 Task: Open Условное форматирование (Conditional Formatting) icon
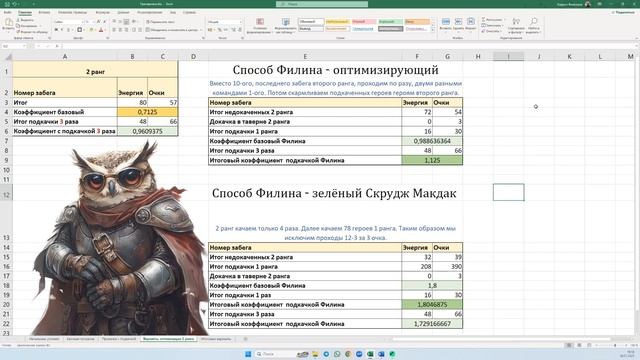260,21
